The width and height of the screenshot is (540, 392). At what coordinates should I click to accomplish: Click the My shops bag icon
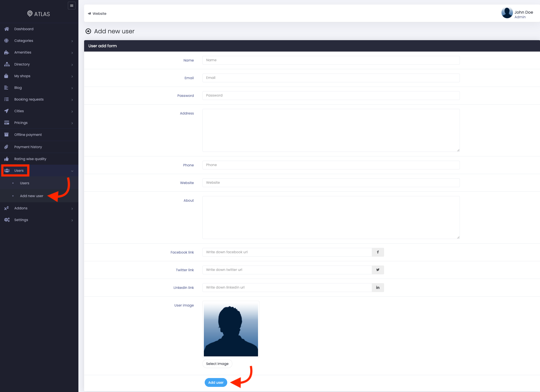pos(7,76)
